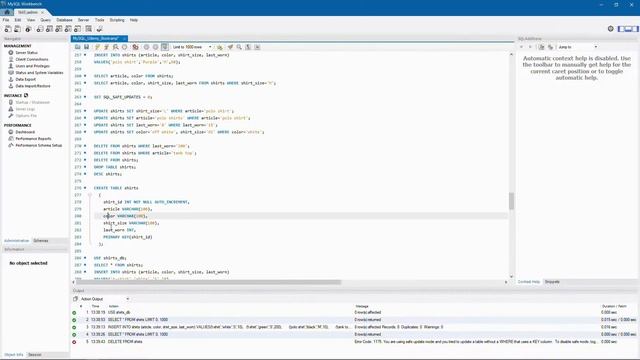Screen dimensions: 640x360
Task: Open SQL script file from main toolbar
Action: (x=18, y=29)
